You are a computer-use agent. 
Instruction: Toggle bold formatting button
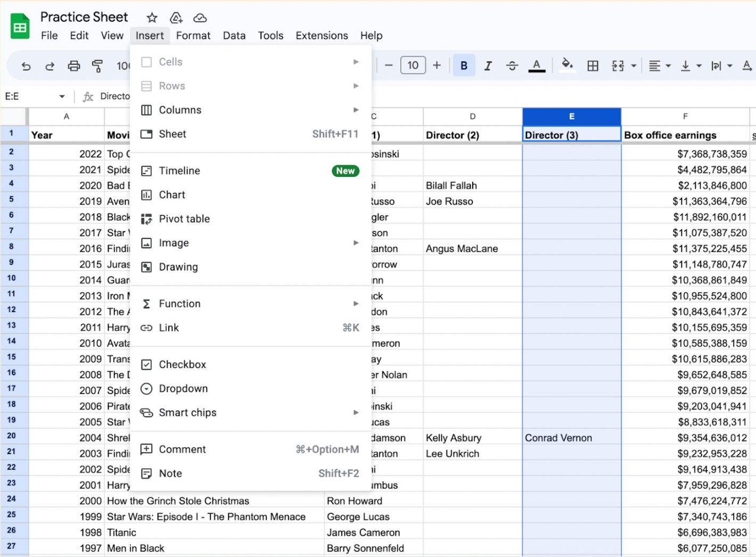(x=464, y=65)
